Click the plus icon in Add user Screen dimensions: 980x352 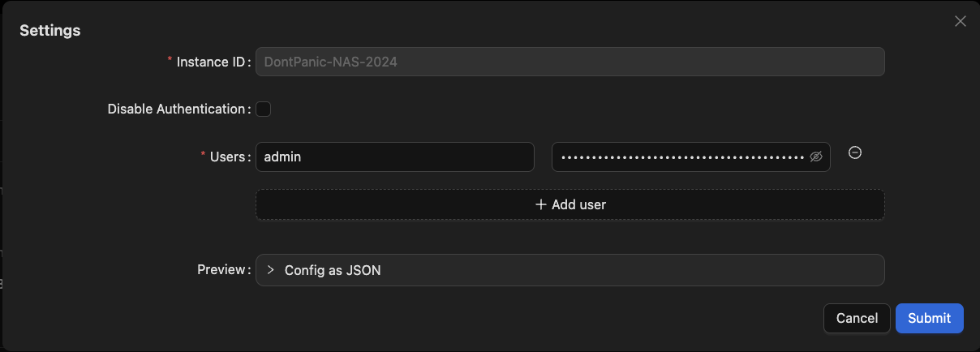click(541, 204)
